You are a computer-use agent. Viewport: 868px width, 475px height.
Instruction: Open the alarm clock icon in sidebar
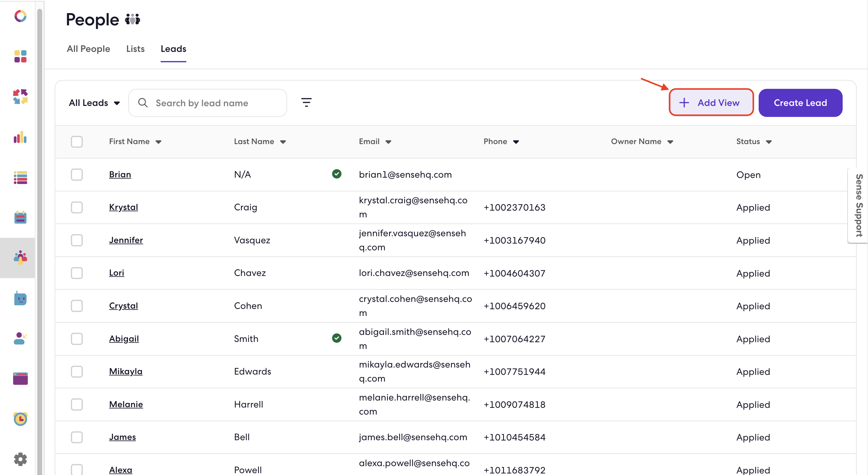[x=20, y=419]
